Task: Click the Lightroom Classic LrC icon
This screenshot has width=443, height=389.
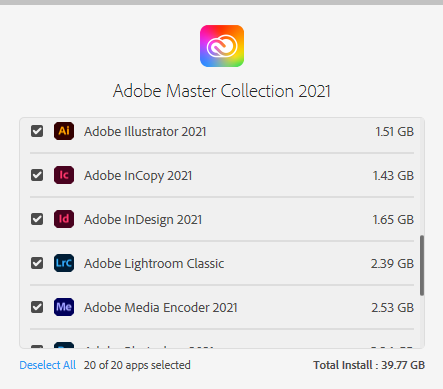Action: [64, 263]
